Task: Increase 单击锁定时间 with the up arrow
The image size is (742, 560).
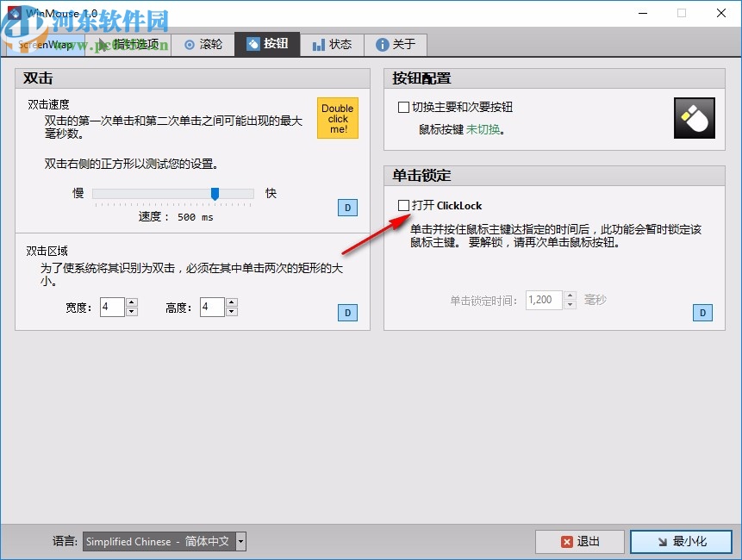Action: click(571, 296)
